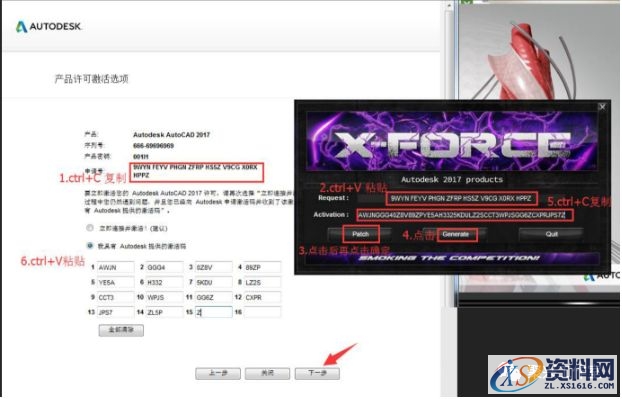Click activation code field 3
Screen dimensions: 622x399
click(x=213, y=267)
